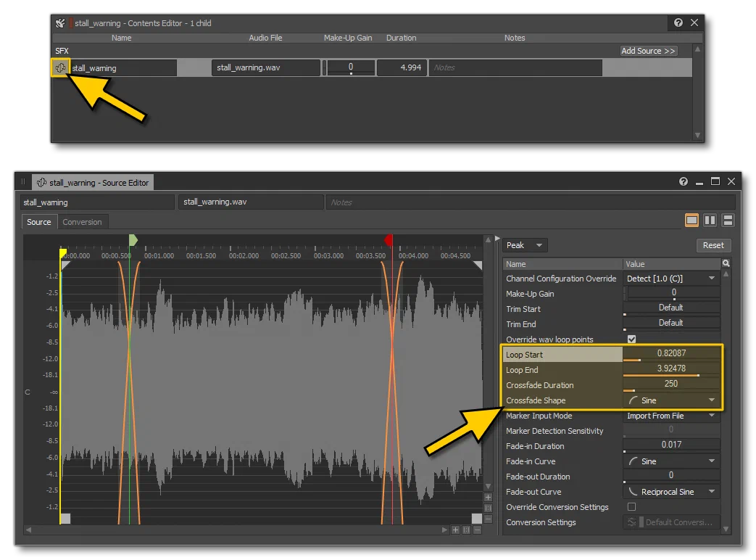Click the waveform scroll left arrow

pos(28,530)
